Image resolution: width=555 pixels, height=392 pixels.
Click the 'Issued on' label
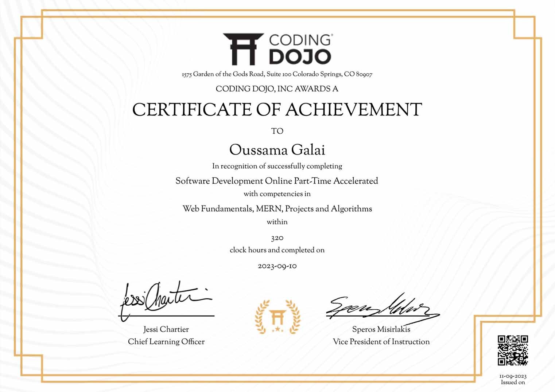pos(513,382)
